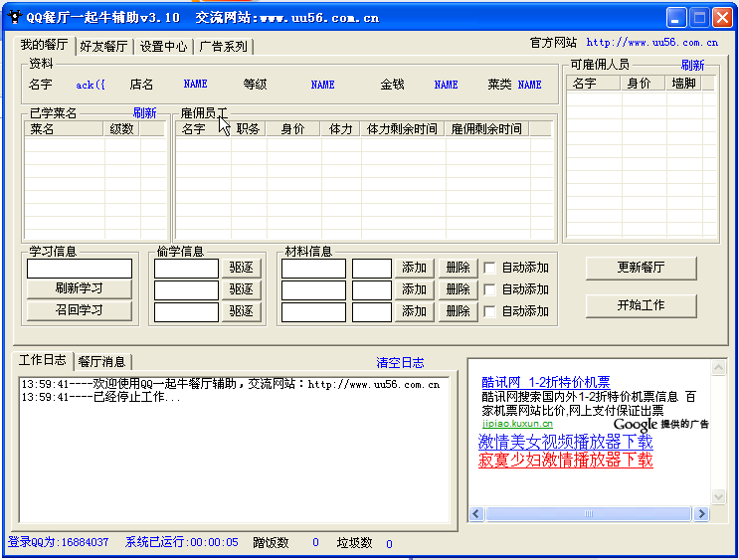This screenshot has height=560, width=739.
Task: Click 身价 column header in 可雇佣人员
Action: [x=643, y=84]
